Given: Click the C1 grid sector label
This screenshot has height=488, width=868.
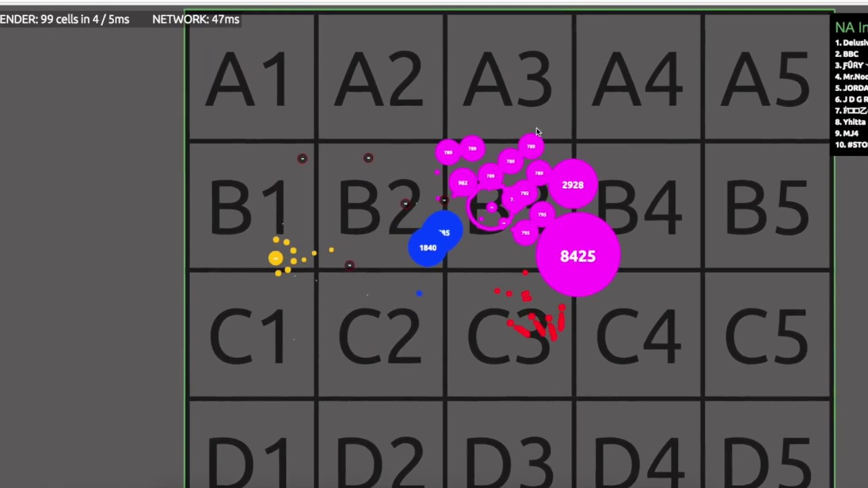Looking at the screenshot, I should (250, 337).
